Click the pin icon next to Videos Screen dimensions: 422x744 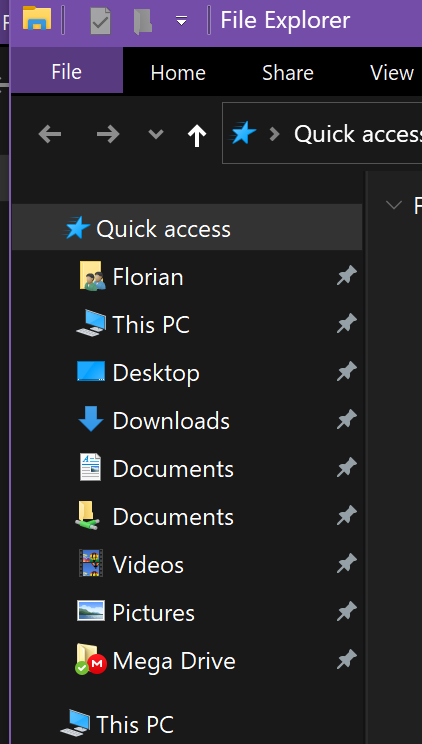347,564
